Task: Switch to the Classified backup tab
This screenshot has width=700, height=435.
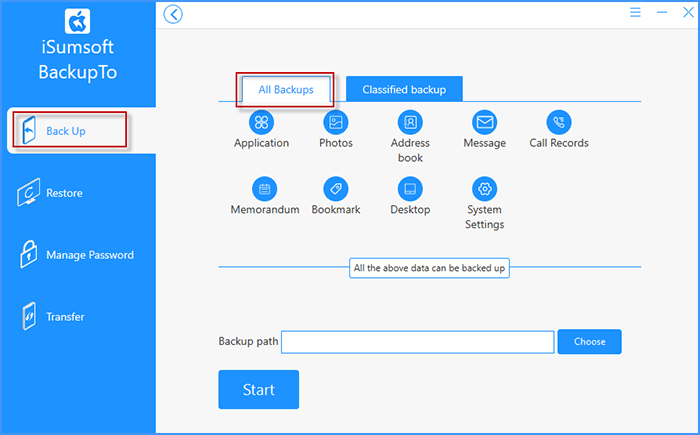Action: pos(404,89)
